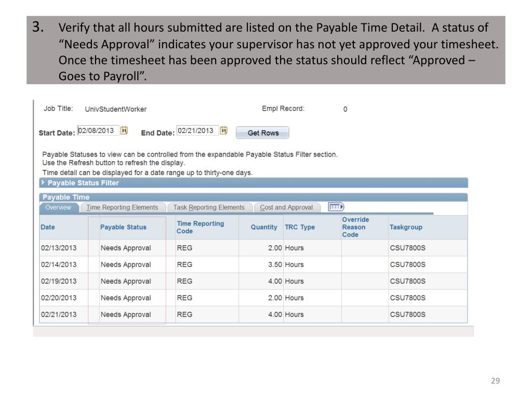The width and height of the screenshot is (532, 399).
Task: Open the Start Date calendar picker icon
Action: click(124, 130)
